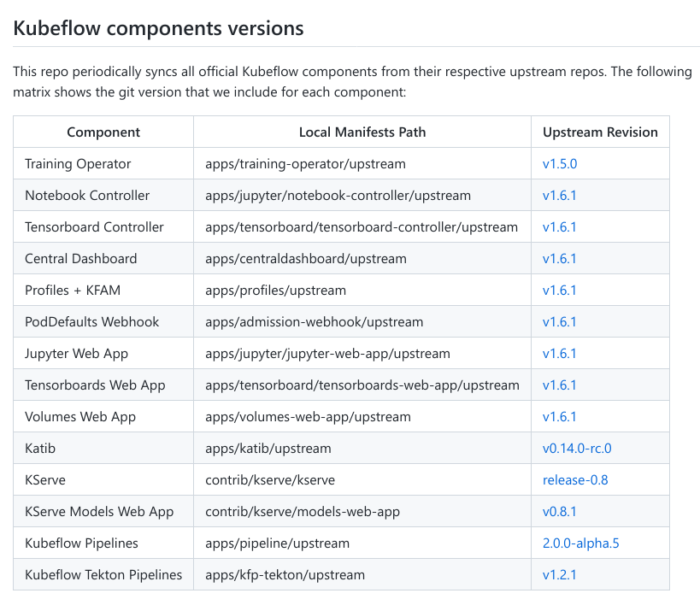Open the Central Dashboard v1.6.1 link
This screenshot has height=605, width=700.
point(559,258)
